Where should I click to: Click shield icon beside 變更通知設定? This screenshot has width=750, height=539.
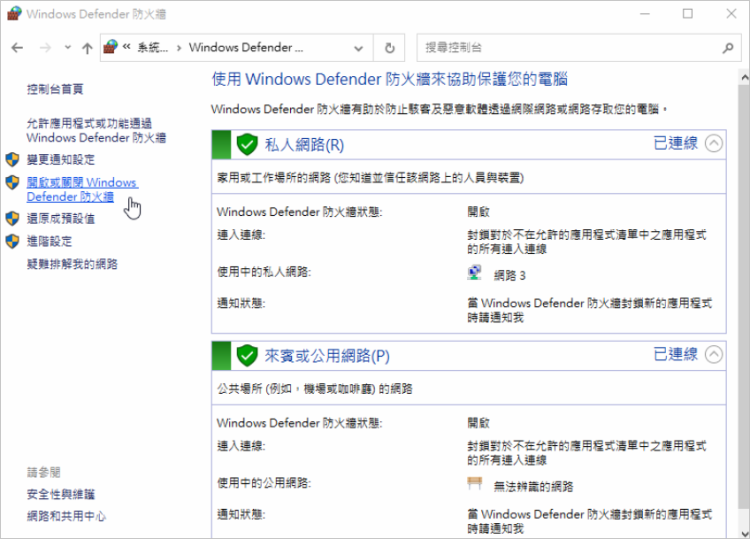(x=12, y=159)
